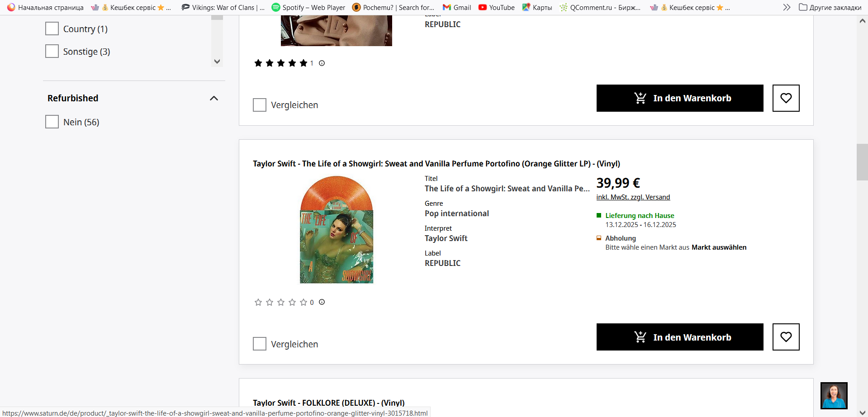Image resolution: width=868 pixels, height=417 pixels.
Task: Show more bookmarks chevron
Action: [x=787, y=7]
